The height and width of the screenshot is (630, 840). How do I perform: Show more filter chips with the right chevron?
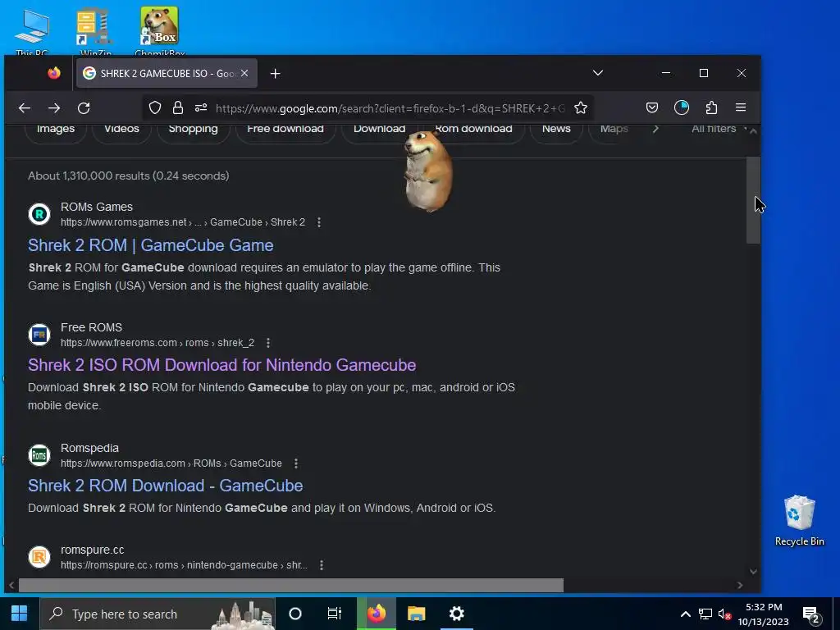click(x=655, y=129)
